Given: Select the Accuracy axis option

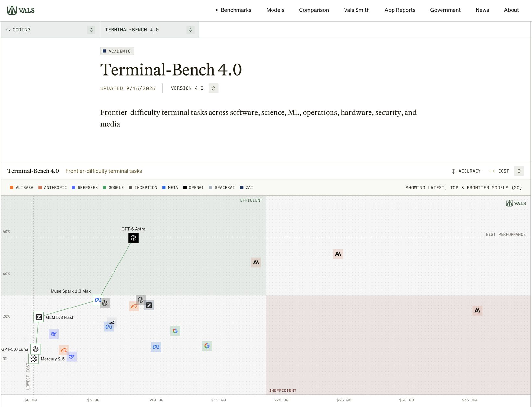Looking at the screenshot, I should 466,171.
